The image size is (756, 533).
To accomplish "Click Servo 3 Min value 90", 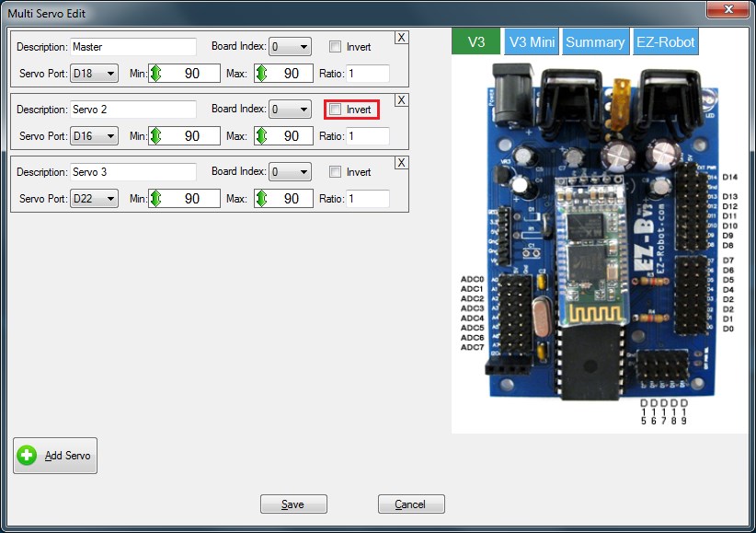I will coord(192,199).
